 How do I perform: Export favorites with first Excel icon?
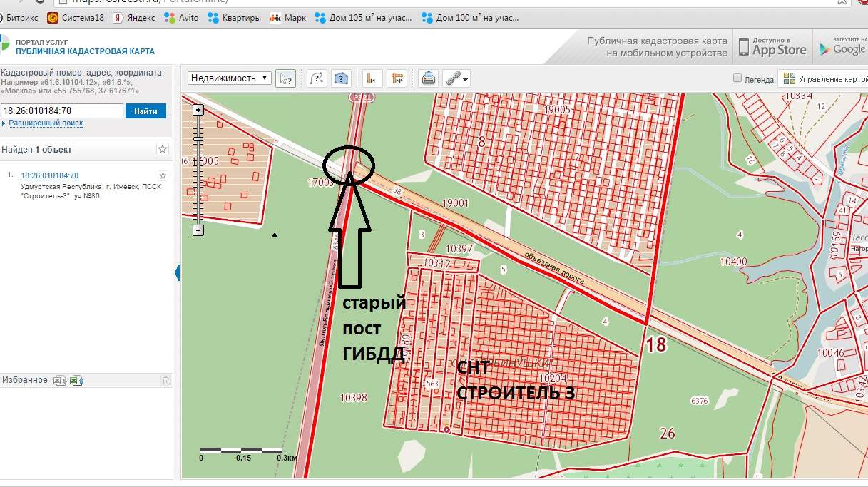click(x=59, y=381)
